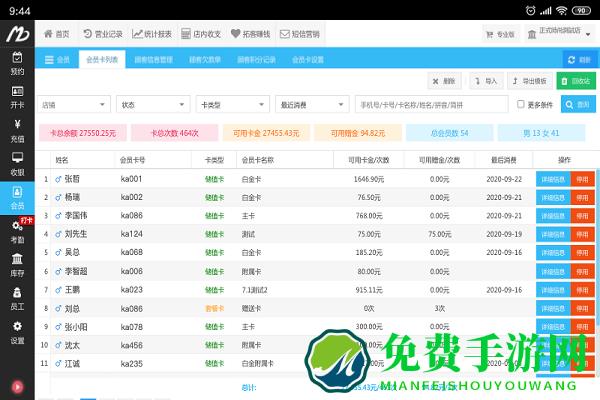600x400 pixels.
Task: Select the 会员 member sidebar icon
Action: [x=17, y=198]
